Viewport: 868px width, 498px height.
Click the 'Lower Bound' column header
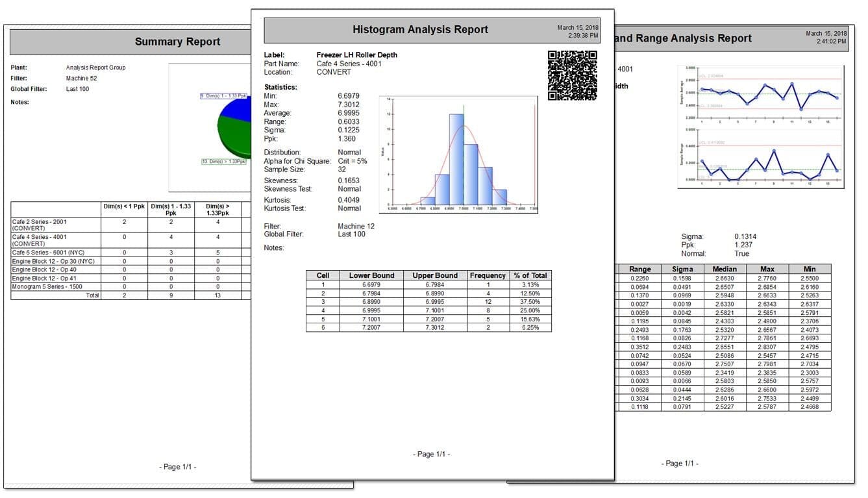372,275
